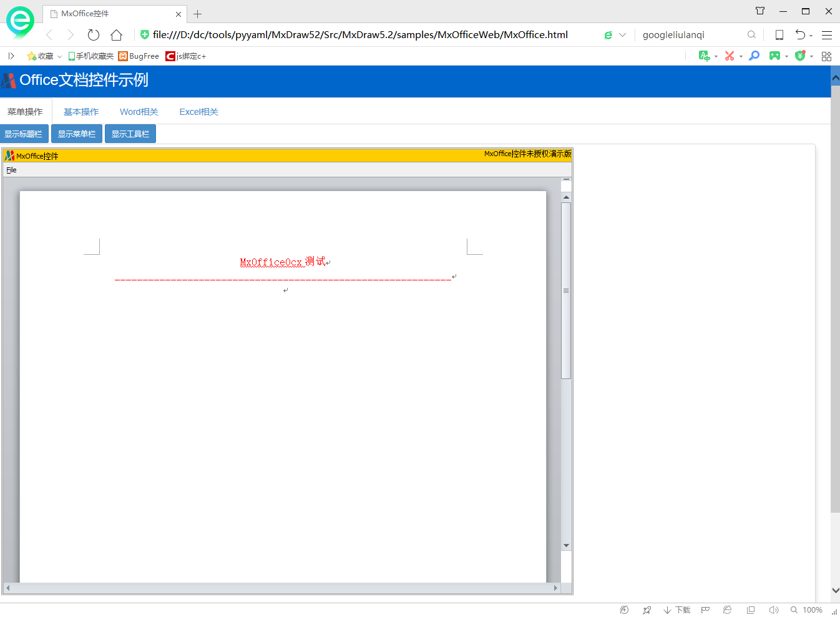Open 手机收藏夹 bookmark folder
Viewport: 840px width, 617px height.
[91, 56]
